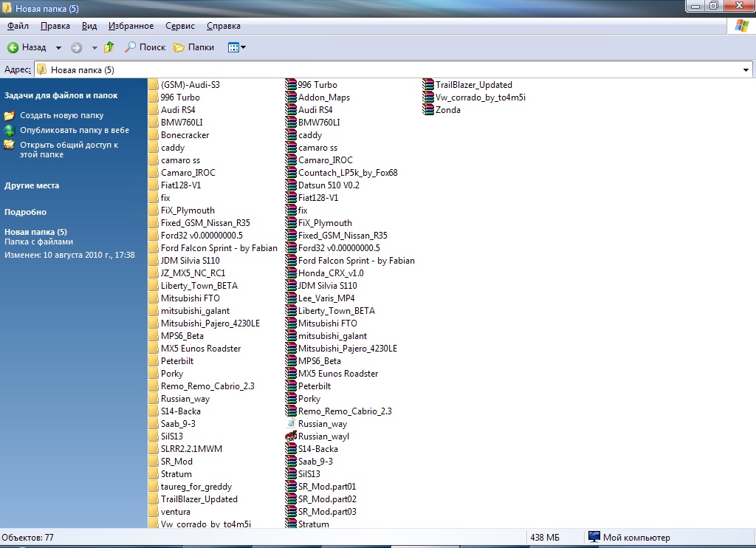Click the Stratum archive file name

[x=313, y=524]
